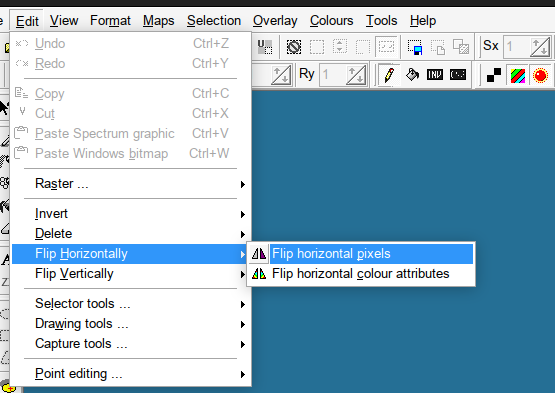Click the black checkerboard pixels icon
The height and width of the screenshot is (393, 555).
click(x=493, y=75)
